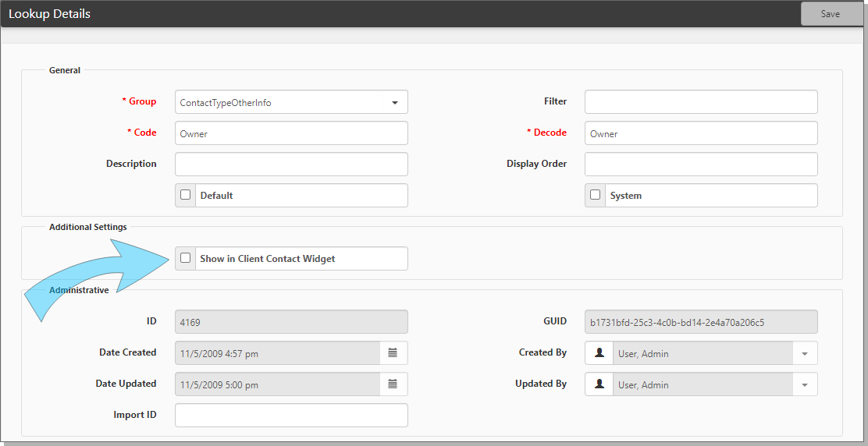Open the Group dropdown ContactTypeOtherInfo
868x446 pixels.
point(291,102)
